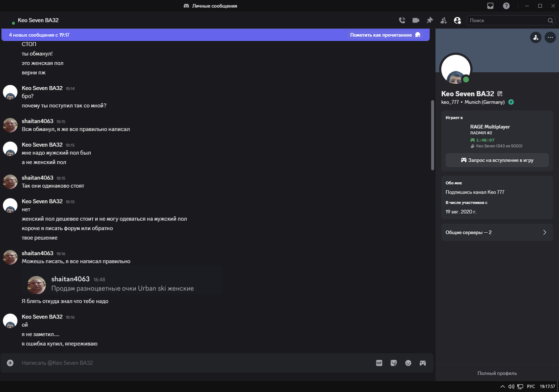Click Keo Seven BA32 username at 18:14

[x=42, y=88]
